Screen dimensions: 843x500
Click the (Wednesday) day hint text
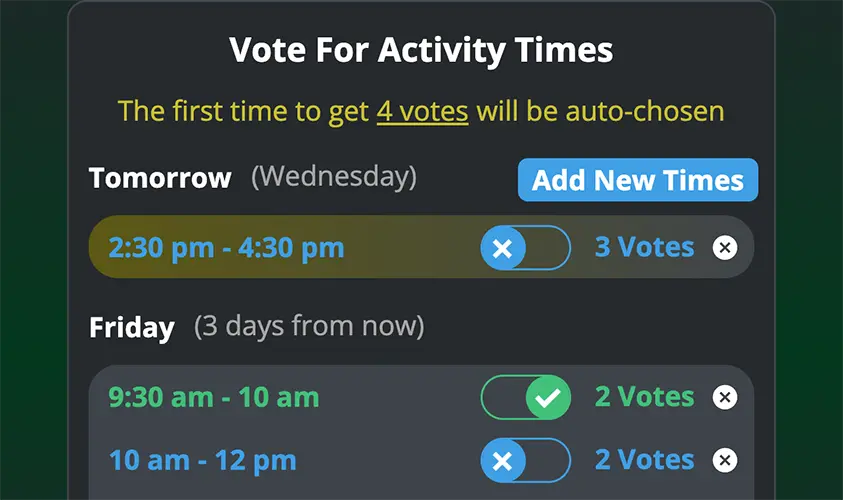coord(334,177)
